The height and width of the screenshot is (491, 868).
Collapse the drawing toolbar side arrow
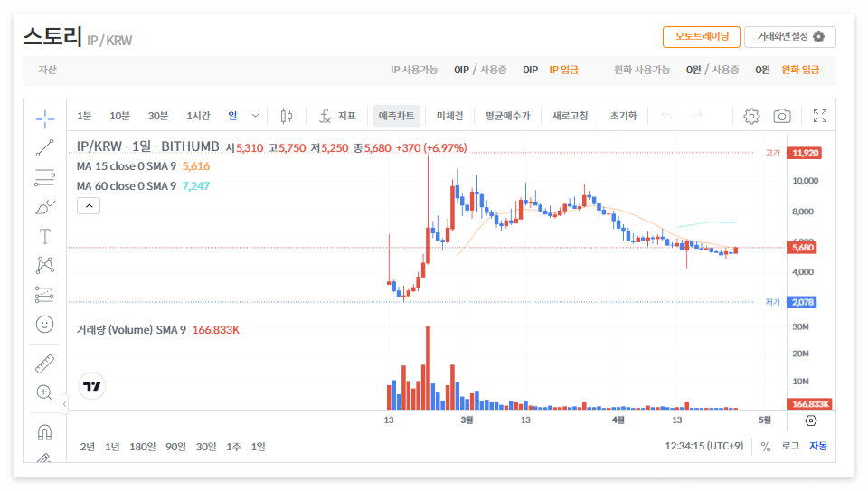coord(64,404)
